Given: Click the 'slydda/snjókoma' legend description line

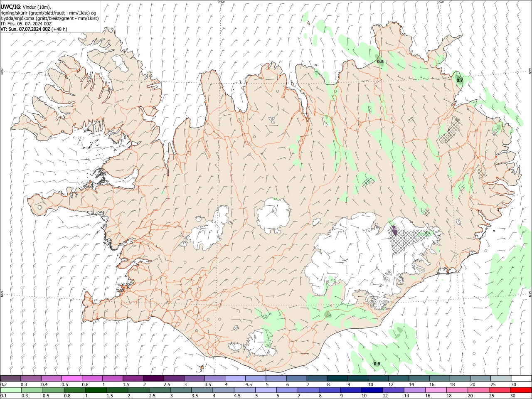Looking at the screenshot, I should (49, 18).
